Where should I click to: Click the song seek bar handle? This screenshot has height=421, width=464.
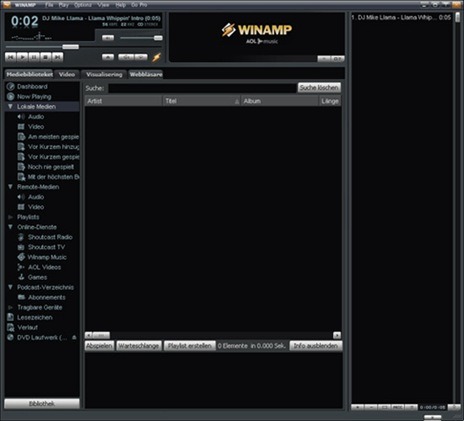point(70,47)
